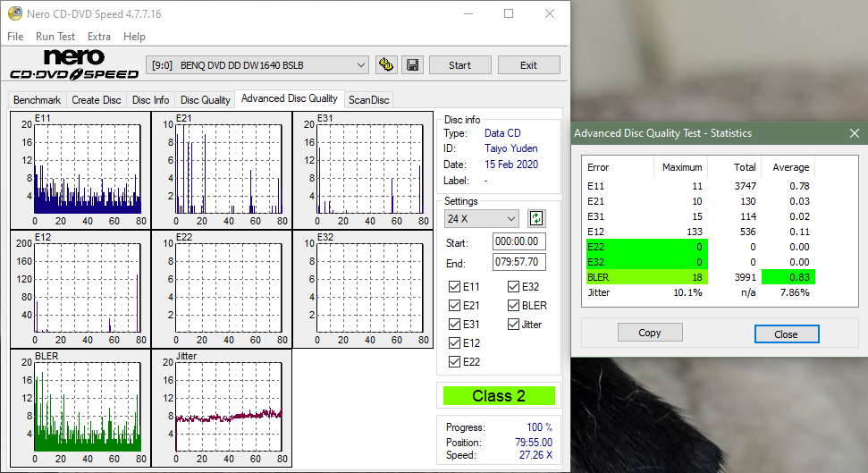Save results with the floppy disk icon
Image resolution: width=868 pixels, height=473 pixels.
point(412,64)
